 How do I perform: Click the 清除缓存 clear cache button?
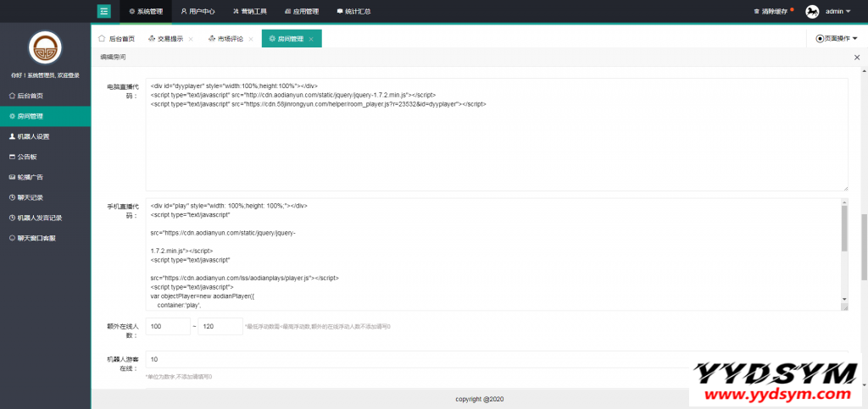[771, 12]
